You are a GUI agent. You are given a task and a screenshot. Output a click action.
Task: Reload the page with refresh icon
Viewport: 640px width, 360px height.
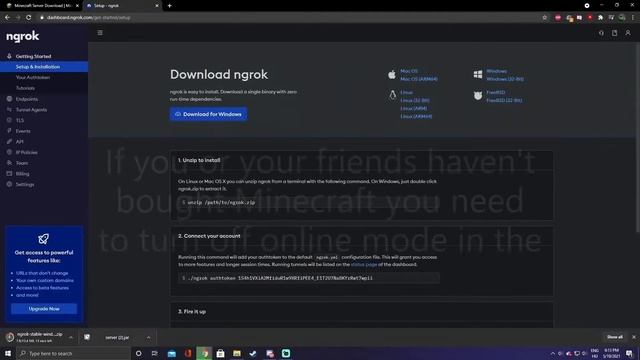(29, 18)
